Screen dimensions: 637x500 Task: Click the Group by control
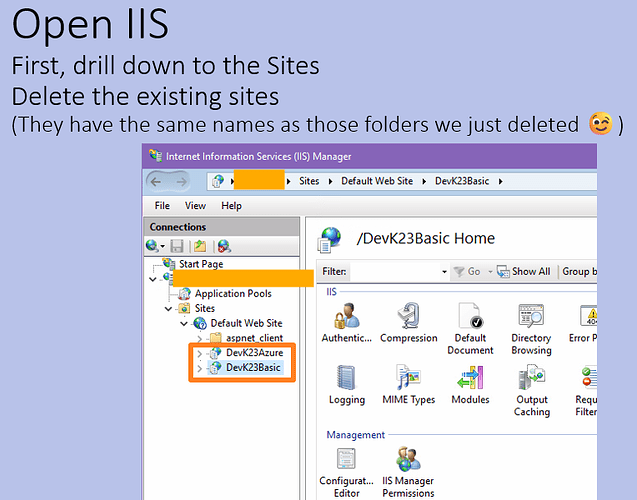pos(579,271)
